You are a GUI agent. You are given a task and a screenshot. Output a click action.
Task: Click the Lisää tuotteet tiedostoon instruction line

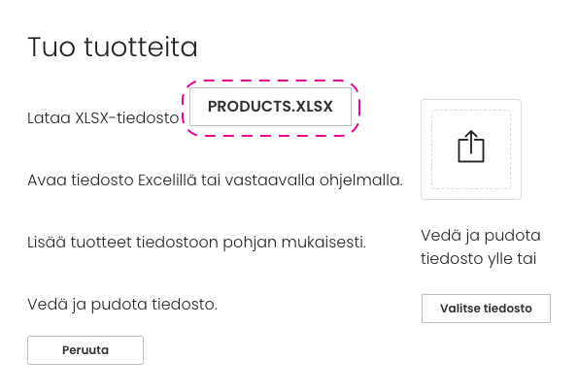pyautogui.click(x=196, y=243)
